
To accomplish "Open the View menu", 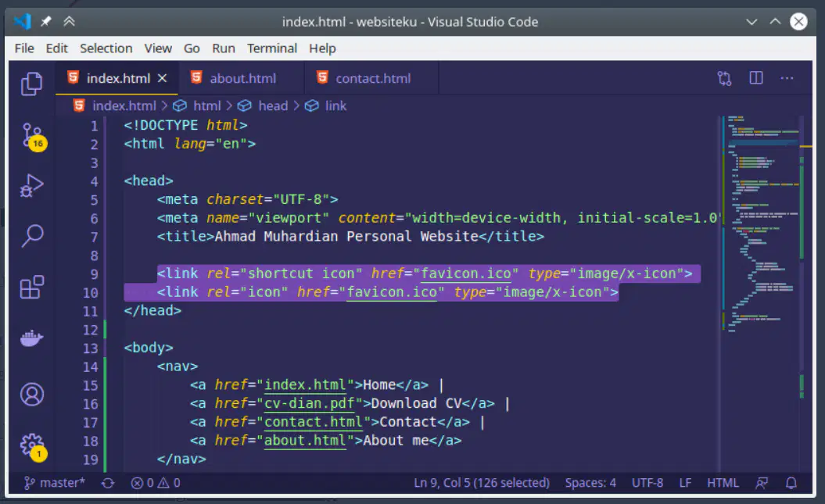I will [158, 48].
